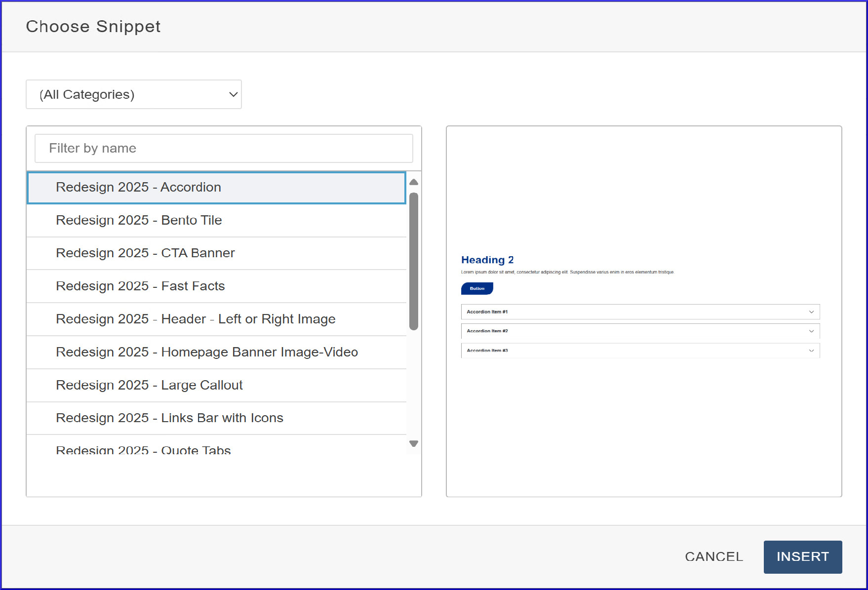Click scroll down arrow in snippet list

point(414,443)
